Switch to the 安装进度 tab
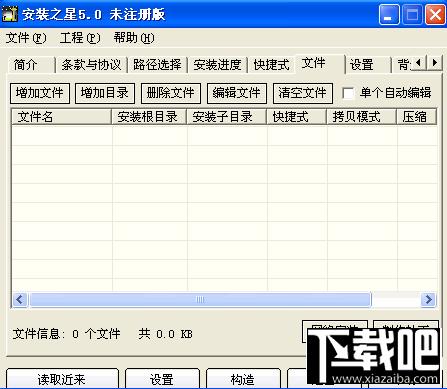 click(217, 65)
